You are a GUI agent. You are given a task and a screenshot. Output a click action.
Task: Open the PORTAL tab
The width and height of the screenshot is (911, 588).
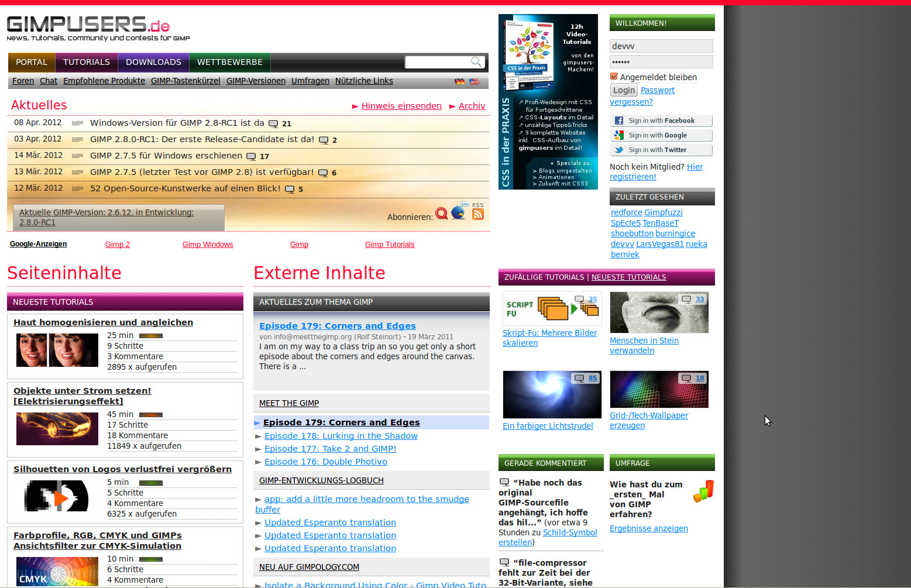[x=32, y=62]
